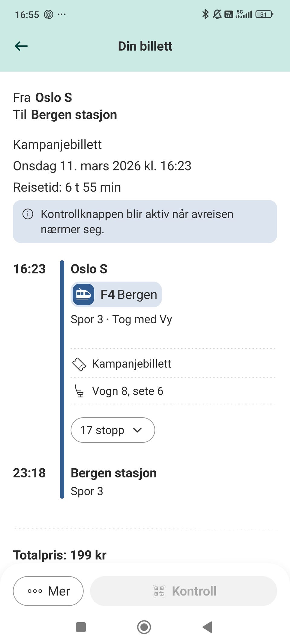This screenshot has width=290, height=644.
Task: Tap the QR code icon on Kontroll
Action: click(159, 591)
